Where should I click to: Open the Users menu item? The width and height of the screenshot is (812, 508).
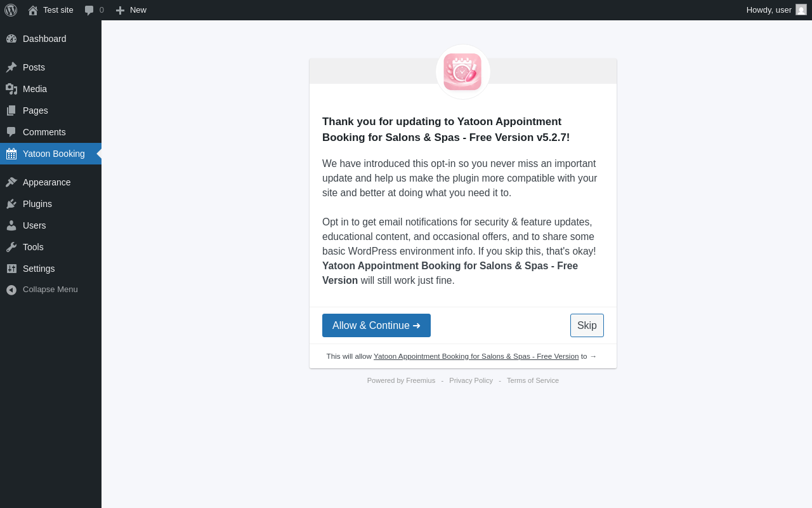(x=51, y=225)
